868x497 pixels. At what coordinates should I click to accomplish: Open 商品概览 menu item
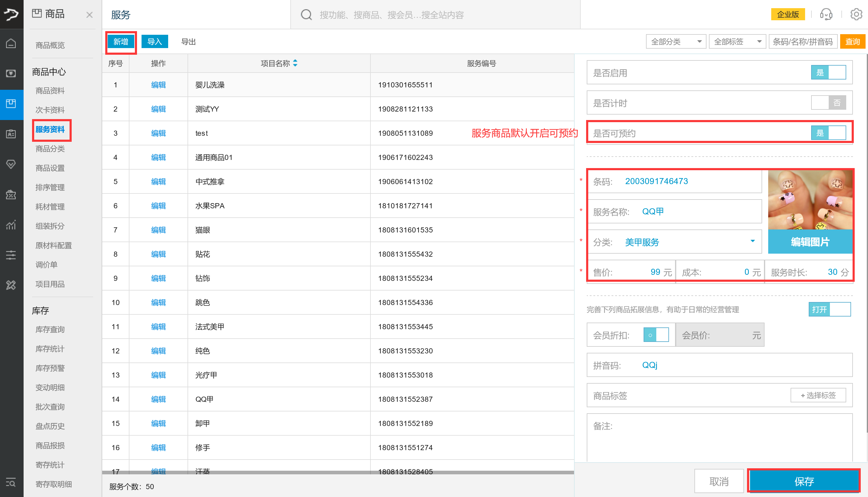click(x=50, y=45)
